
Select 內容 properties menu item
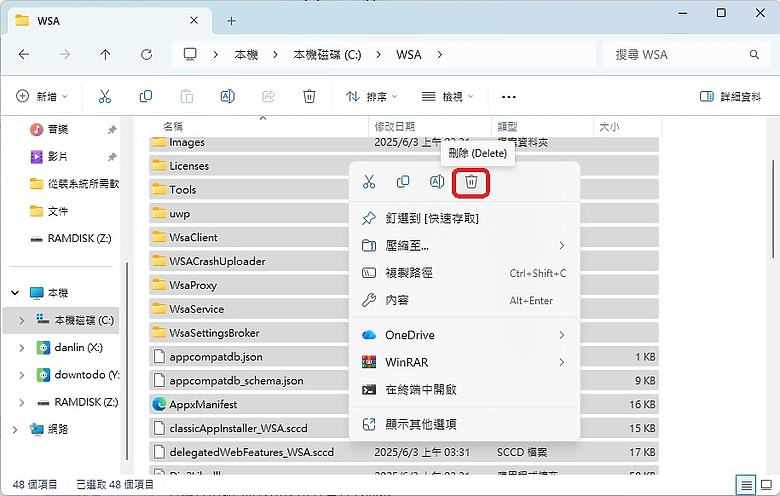[464, 300]
